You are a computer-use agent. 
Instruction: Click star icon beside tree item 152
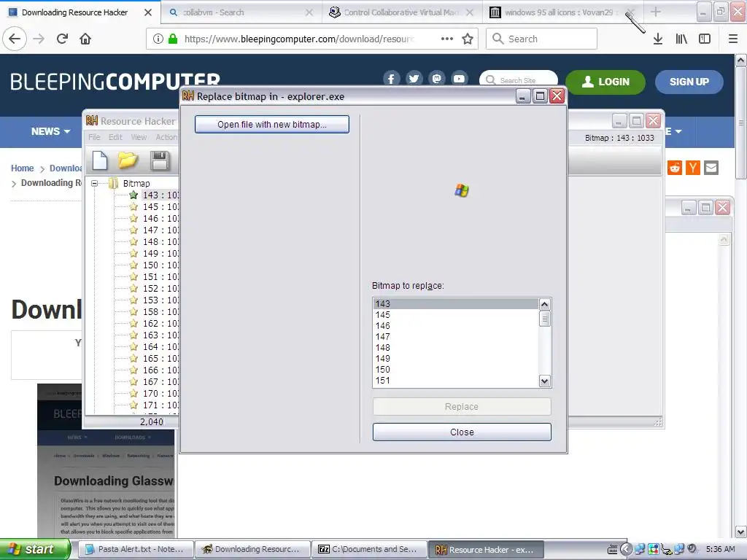click(133, 288)
